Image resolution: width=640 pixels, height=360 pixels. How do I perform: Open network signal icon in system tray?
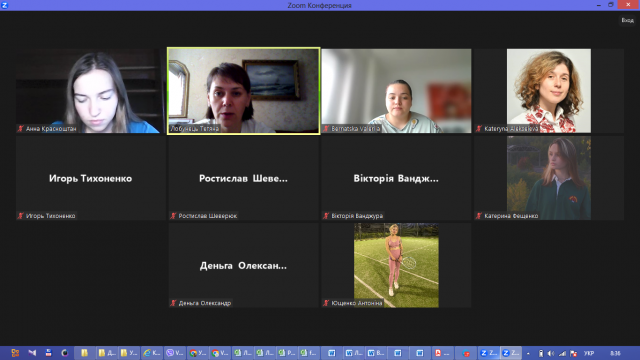(x=562, y=353)
